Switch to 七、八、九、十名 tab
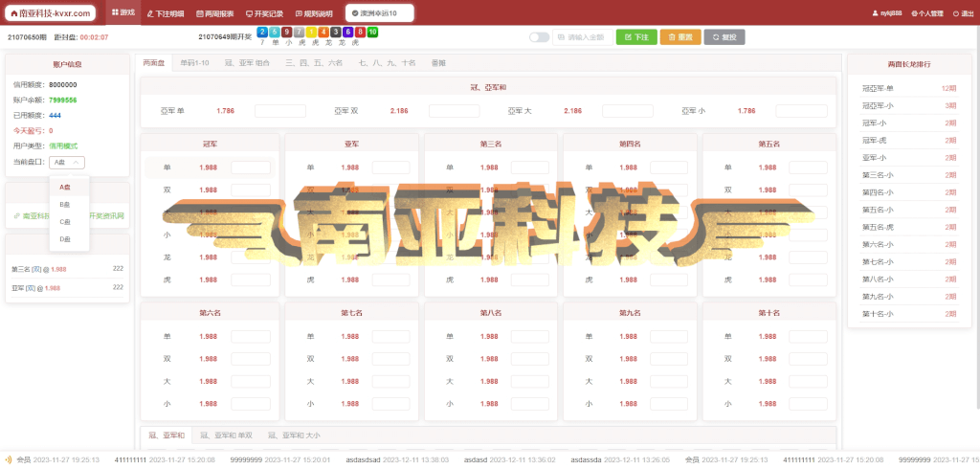 [x=388, y=63]
